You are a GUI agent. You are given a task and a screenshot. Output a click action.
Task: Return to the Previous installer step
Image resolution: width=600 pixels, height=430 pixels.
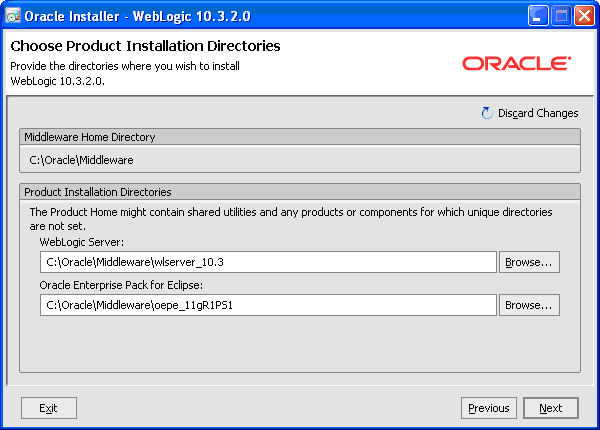pyautogui.click(x=489, y=408)
